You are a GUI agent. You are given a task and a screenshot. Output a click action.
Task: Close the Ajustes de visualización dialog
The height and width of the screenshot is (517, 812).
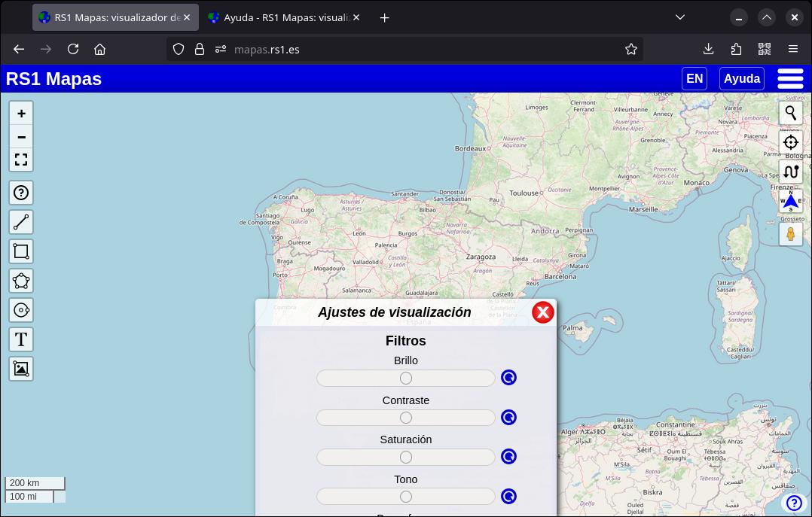[542, 312]
